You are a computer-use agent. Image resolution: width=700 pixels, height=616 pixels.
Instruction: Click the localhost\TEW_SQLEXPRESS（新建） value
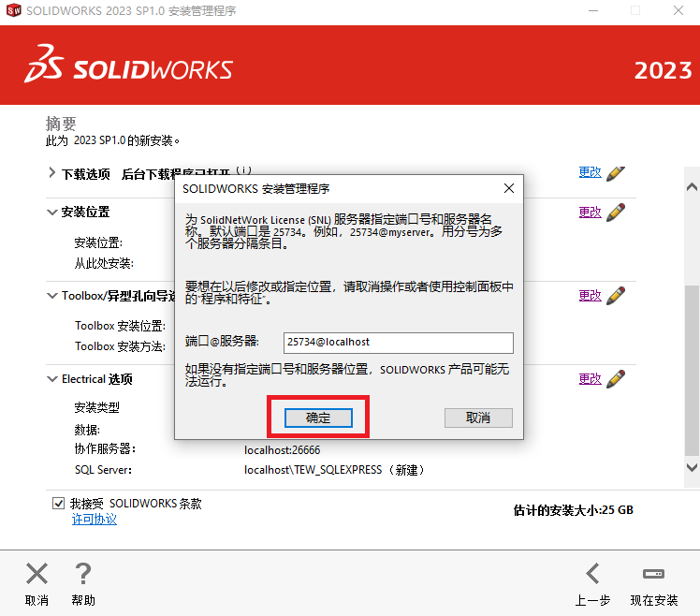pyautogui.click(x=335, y=470)
